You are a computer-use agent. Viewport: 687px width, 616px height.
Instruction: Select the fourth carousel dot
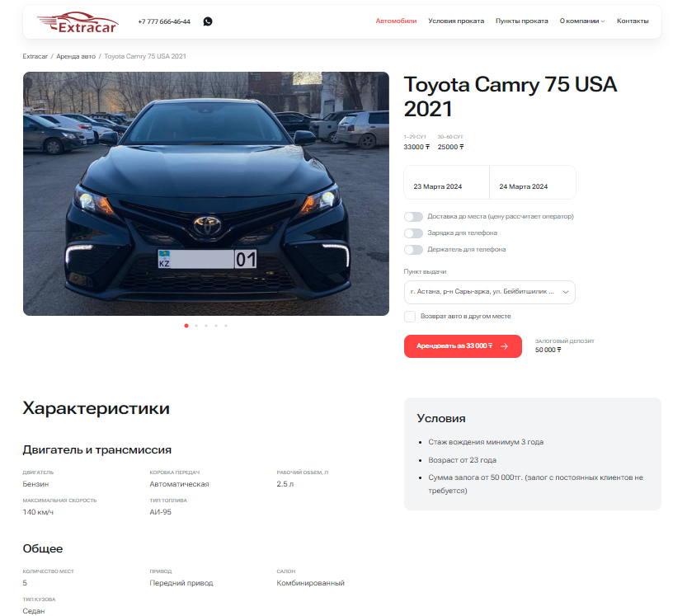pyautogui.click(x=216, y=326)
